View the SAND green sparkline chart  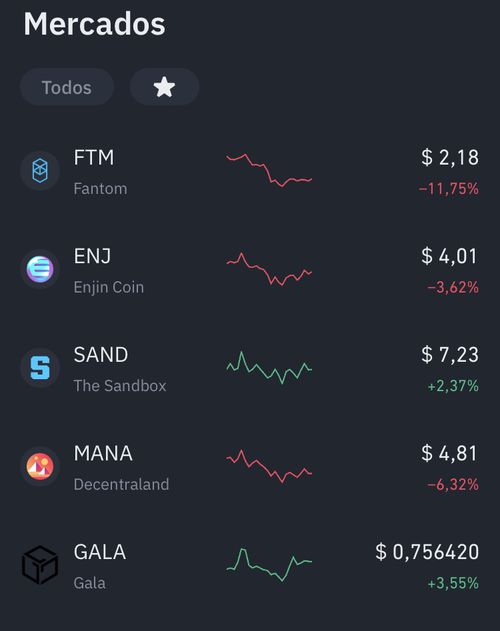point(269,367)
